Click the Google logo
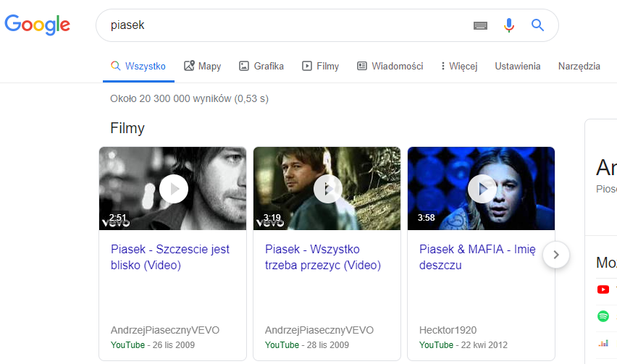Viewport: 617px width, 364px height. point(38,25)
